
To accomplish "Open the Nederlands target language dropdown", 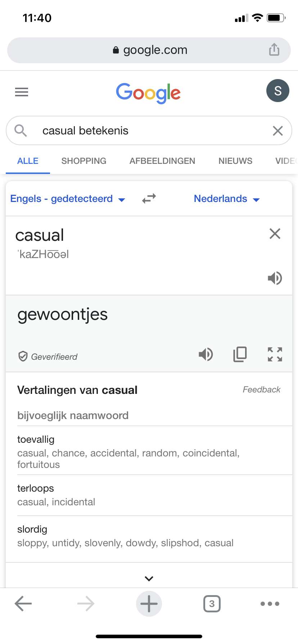I will [x=226, y=199].
